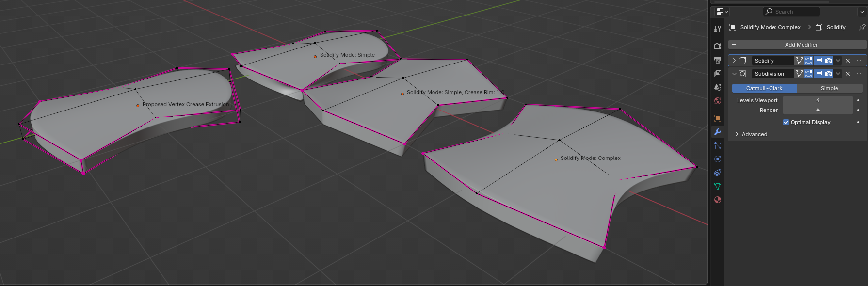Click the Add Modifier plus icon
Viewport: 868px width, 286px height.
tap(734, 44)
